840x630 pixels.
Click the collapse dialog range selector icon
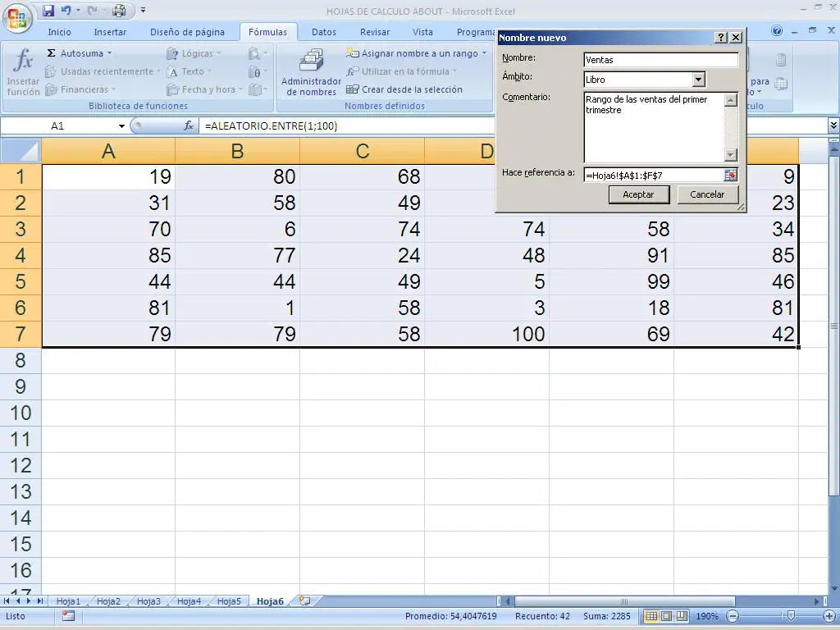(731, 176)
